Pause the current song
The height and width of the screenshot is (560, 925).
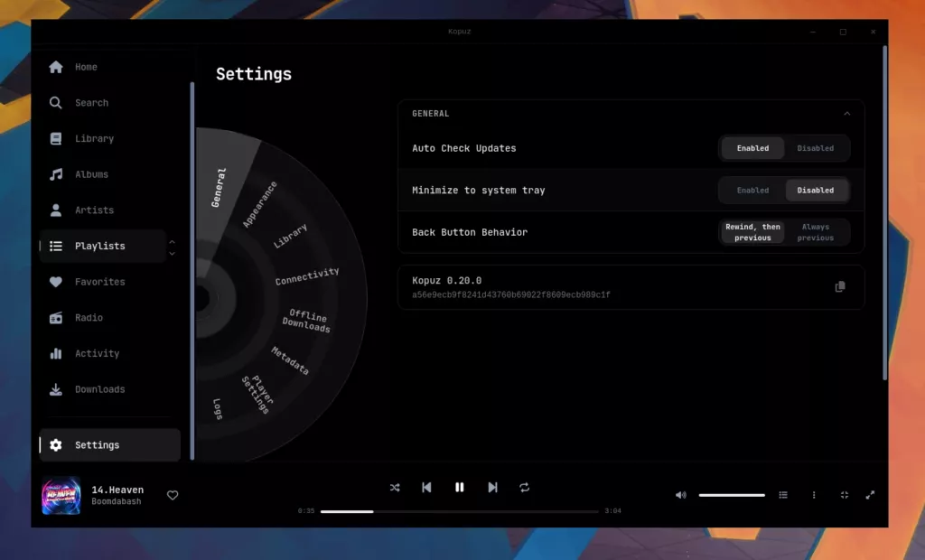click(x=460, y=488)
